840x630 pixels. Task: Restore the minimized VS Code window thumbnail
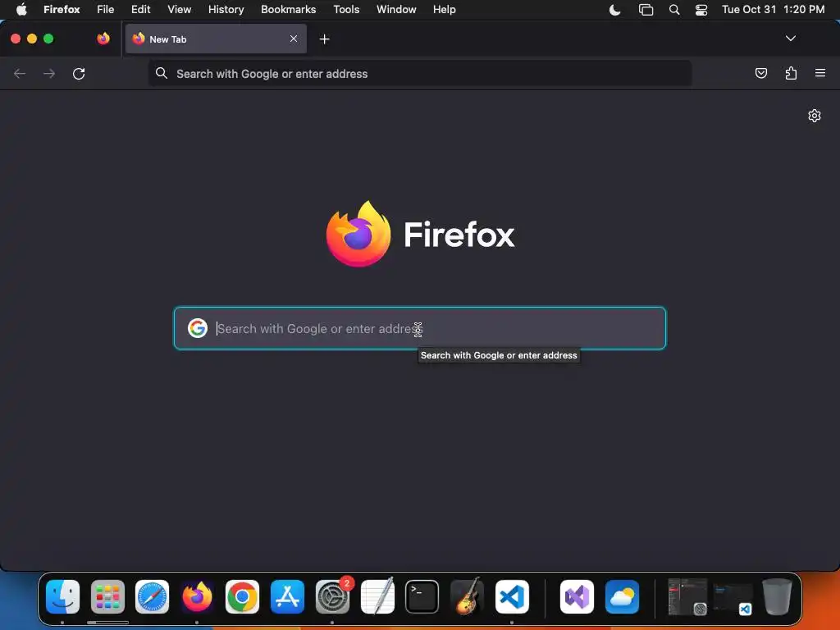click(733, 598)
